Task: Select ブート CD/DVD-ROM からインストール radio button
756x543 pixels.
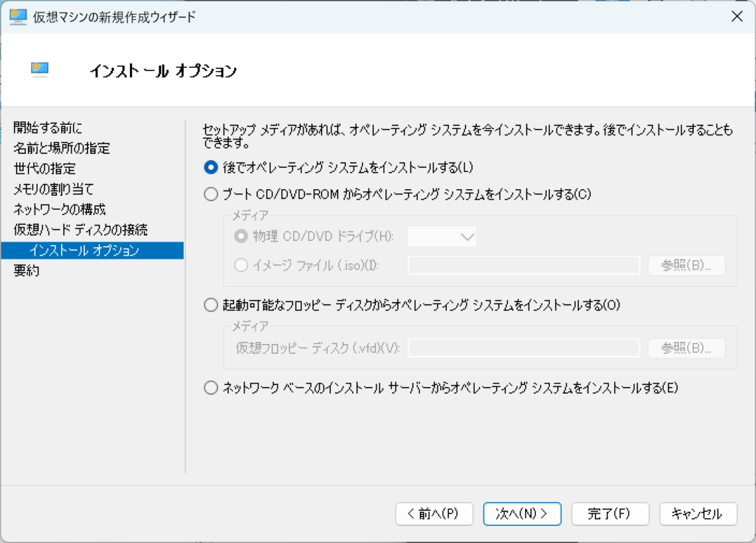Action: pyautogui.click(x=211, y=194)
